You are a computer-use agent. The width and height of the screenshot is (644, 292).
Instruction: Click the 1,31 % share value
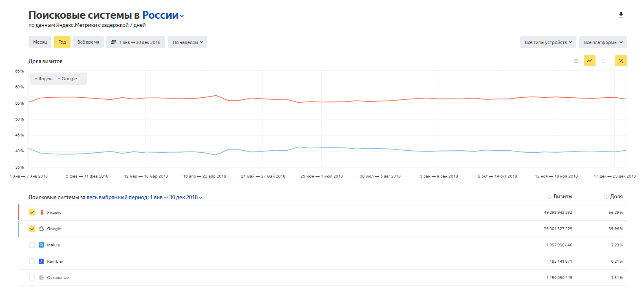[617, 278]
